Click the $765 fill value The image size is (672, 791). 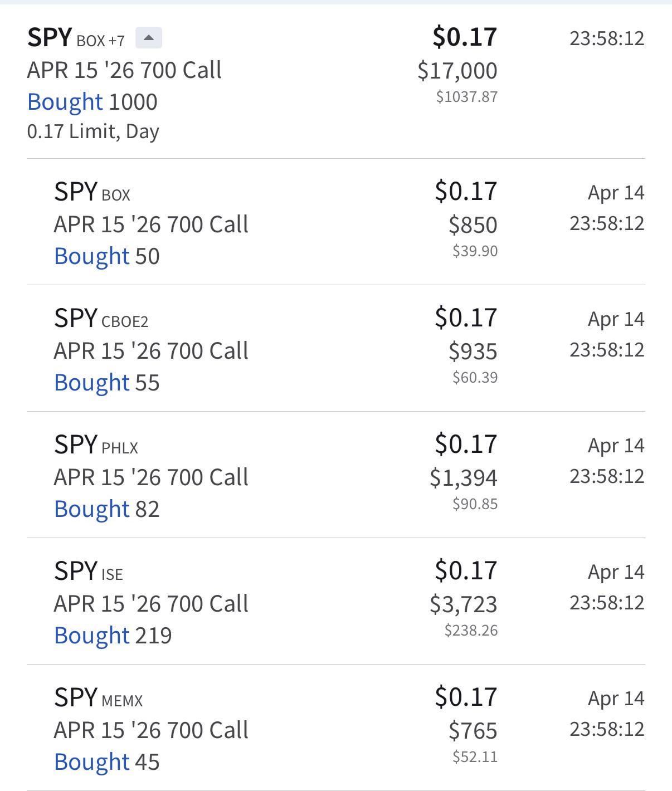pos(473,731)
